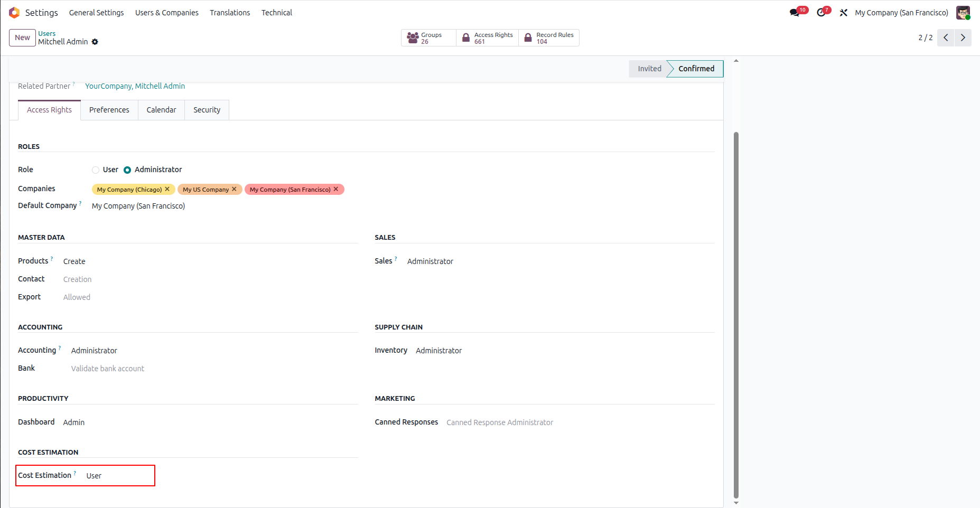This screenshot has height=508, width=980.
Task: Open the Users & Companies menu
Action: [167, 13]
